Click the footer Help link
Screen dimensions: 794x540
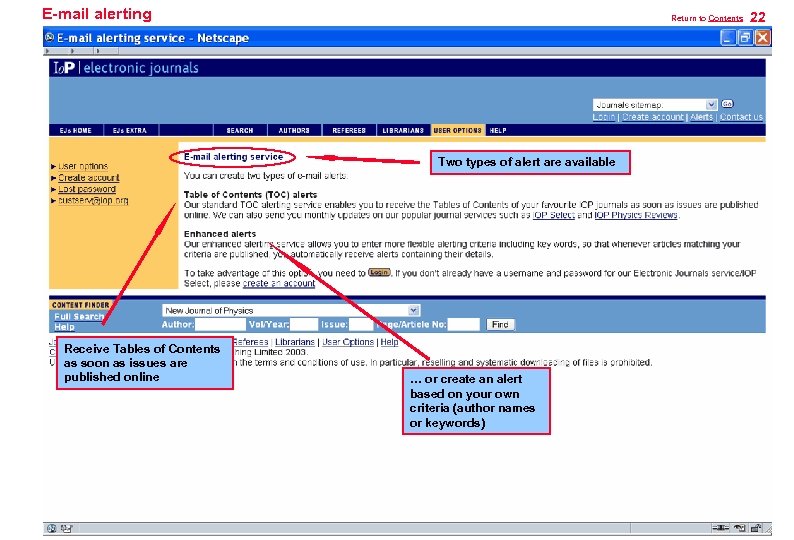389,342
